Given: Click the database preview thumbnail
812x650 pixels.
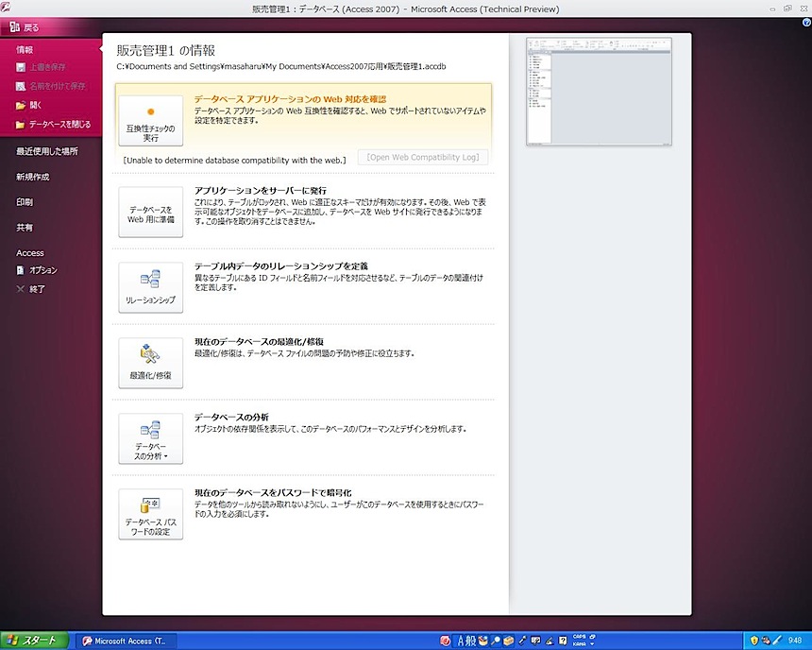Looking at the screenshot, I should click(x=600, y=92).
